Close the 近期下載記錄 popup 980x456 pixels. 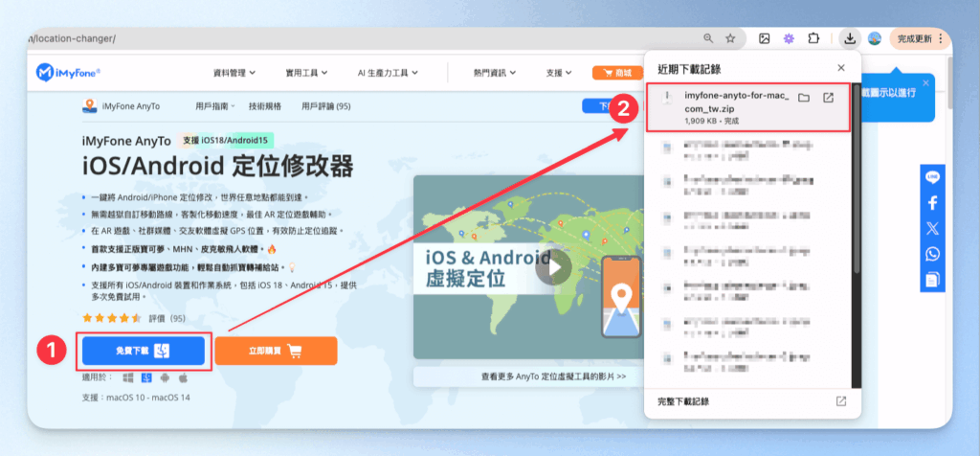tap(841, 68)
